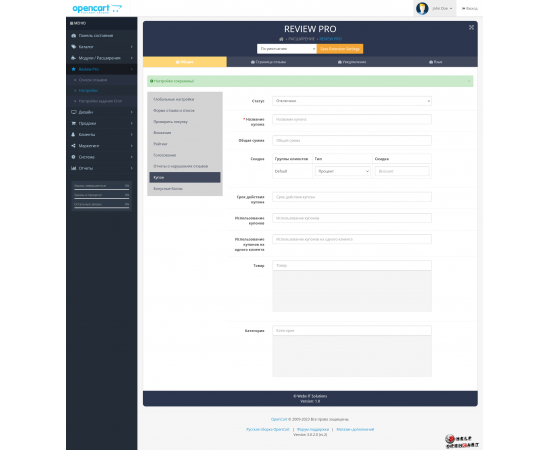Click the home icon in breadcrumb

click(x=281, y=39)
